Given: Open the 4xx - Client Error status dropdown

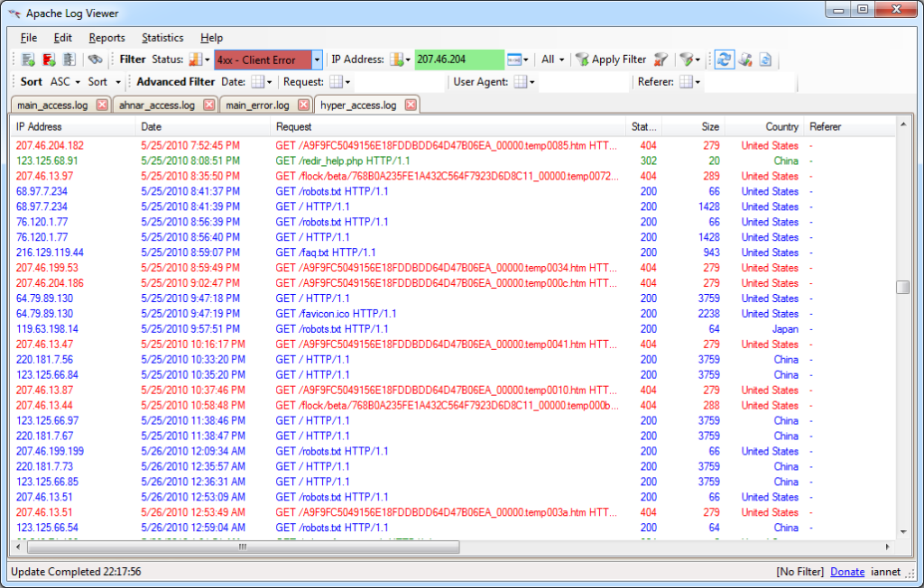Looking at the screenshot, I should 317,60.
